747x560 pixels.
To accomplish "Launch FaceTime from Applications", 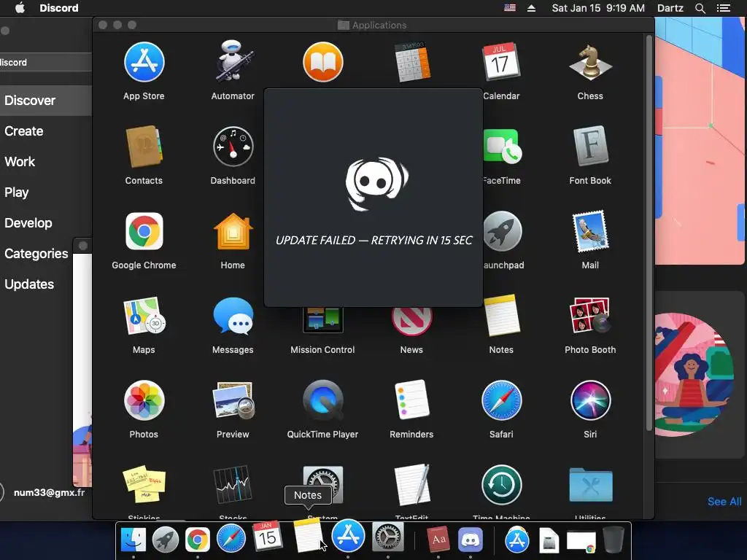I will pyautogui.click(x=502, y=147).
